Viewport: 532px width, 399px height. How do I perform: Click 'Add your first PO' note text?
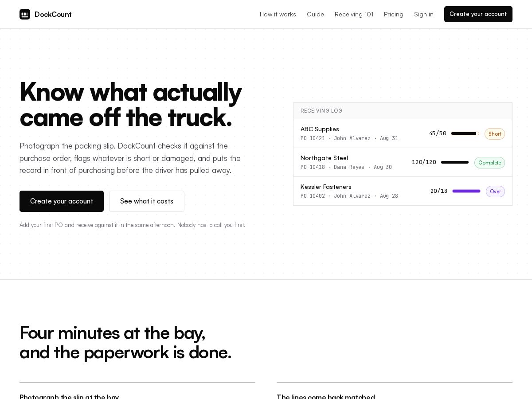tap(132, 225)
